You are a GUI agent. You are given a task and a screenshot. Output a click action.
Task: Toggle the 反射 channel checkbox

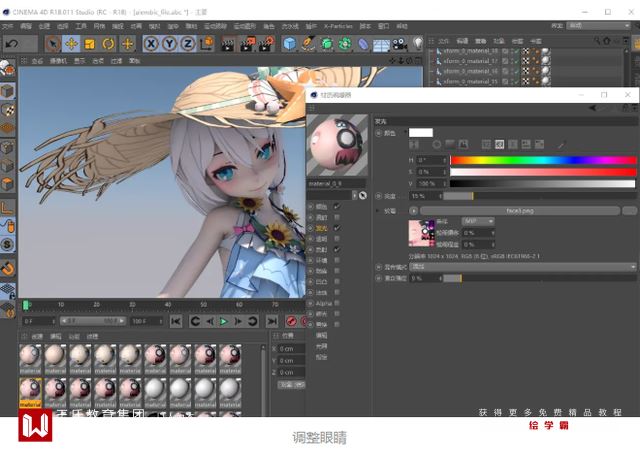pos(337,249)
